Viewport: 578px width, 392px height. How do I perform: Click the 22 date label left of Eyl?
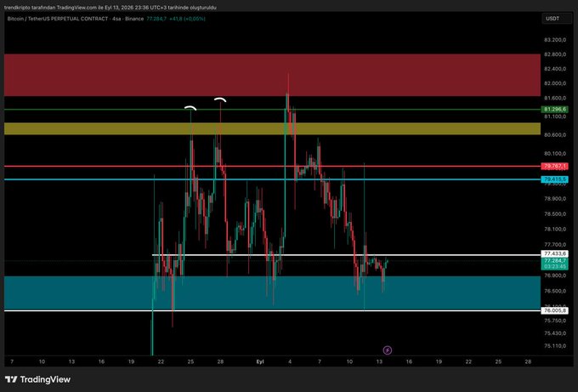(161, 361)
